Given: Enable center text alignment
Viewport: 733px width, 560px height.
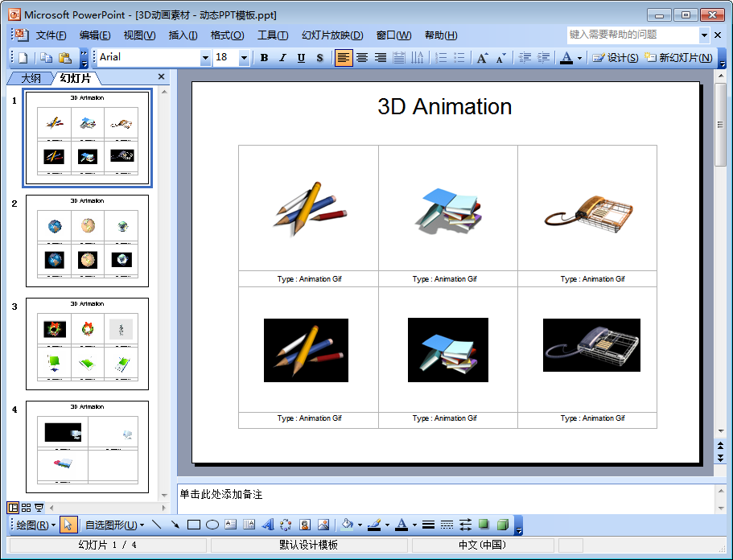Looking at the screenshot, I should (x=362, y=57).
